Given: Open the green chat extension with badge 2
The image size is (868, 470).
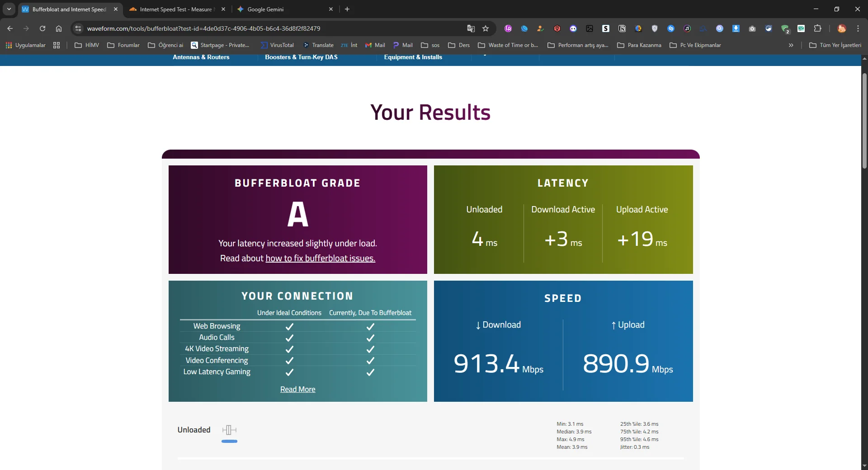Looking at the screenshot, I should pyautogui.click(x=785, y=28).
